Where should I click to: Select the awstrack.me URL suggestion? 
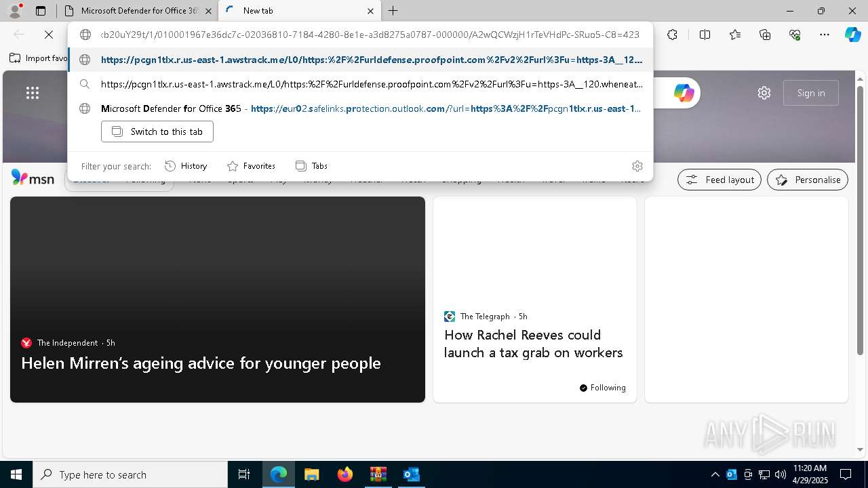click(361, 60)
